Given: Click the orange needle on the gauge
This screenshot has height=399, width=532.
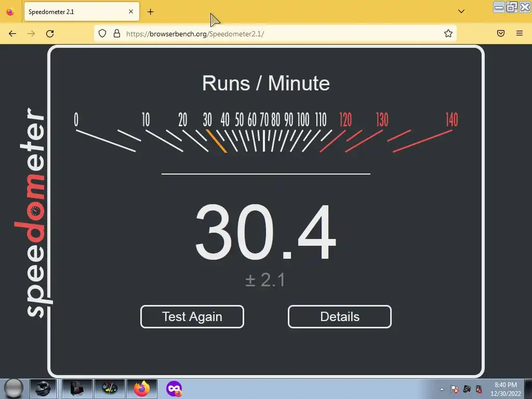Looking at the screenshot, I should pos(216,141).
